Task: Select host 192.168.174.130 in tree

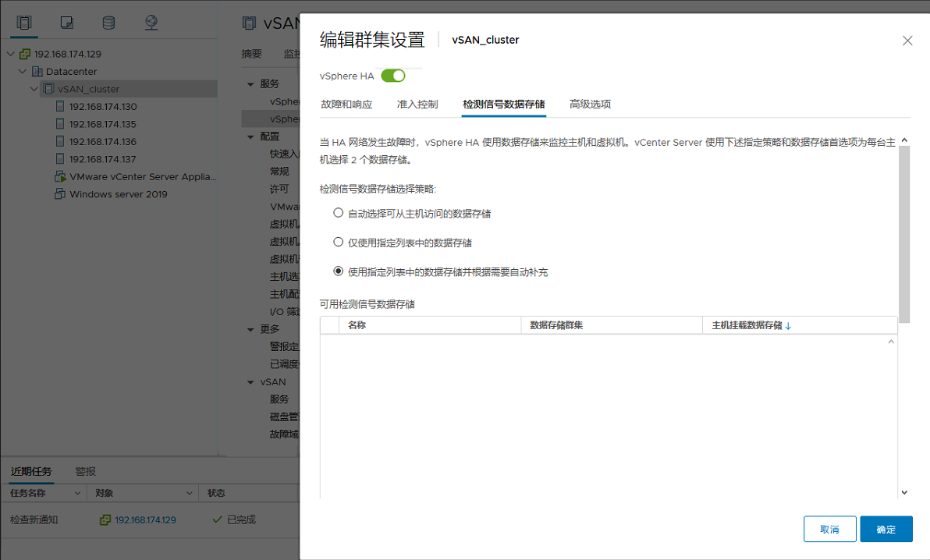Action: [103, 107]
